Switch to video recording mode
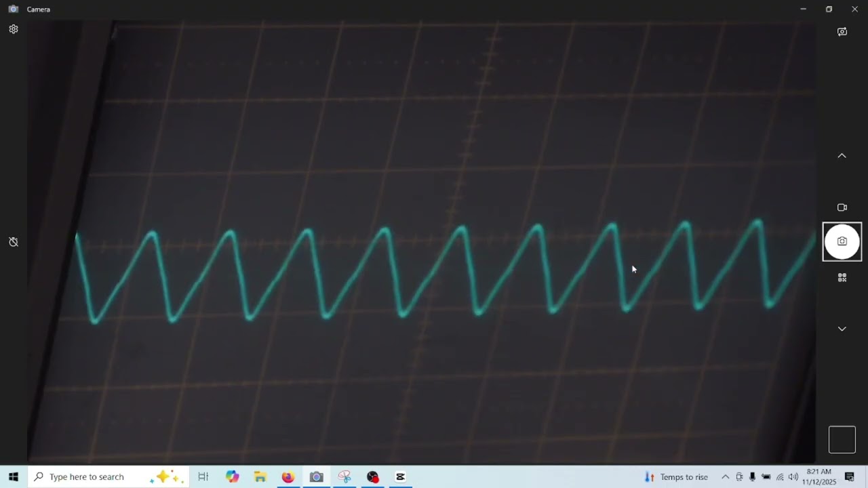 tap(842, 207)
